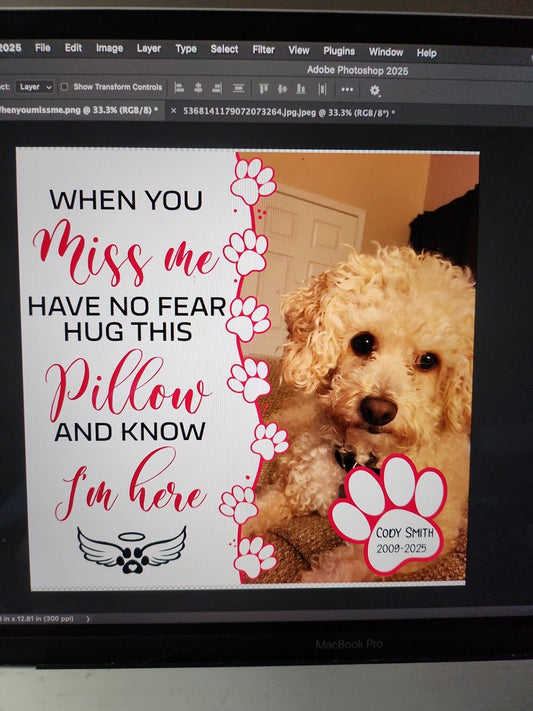The width and height of the screenshot is (533, 711).
Task: Open the three-dots align options
Action: 347,89
